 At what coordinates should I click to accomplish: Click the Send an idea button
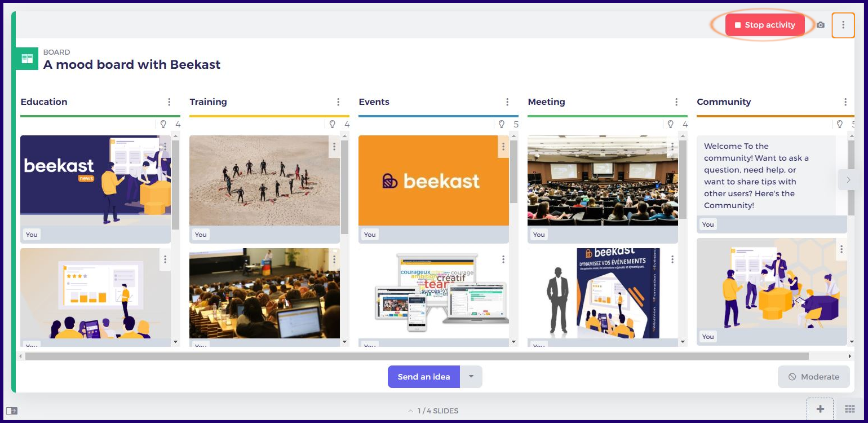point(424,377)
